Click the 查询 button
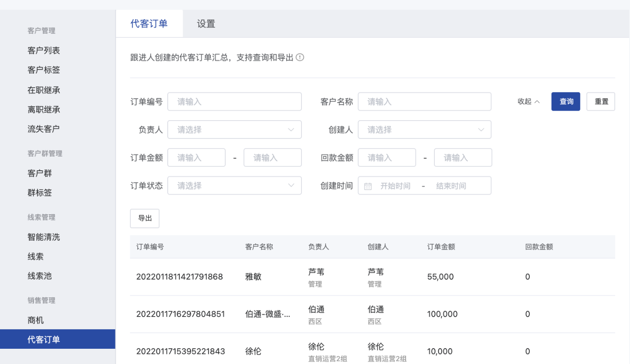Image resolution: width=630 pixels, height=364 pixels. click(x=566, y=101)
